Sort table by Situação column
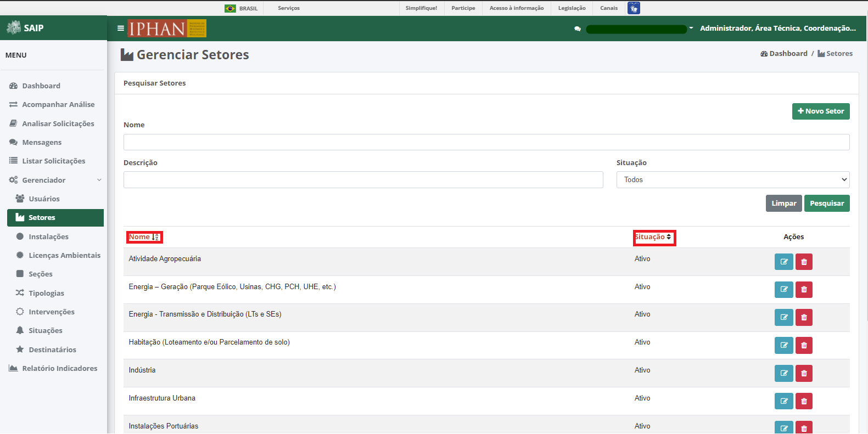The width and height of the screenshot is (868, 434). point(653,237)
